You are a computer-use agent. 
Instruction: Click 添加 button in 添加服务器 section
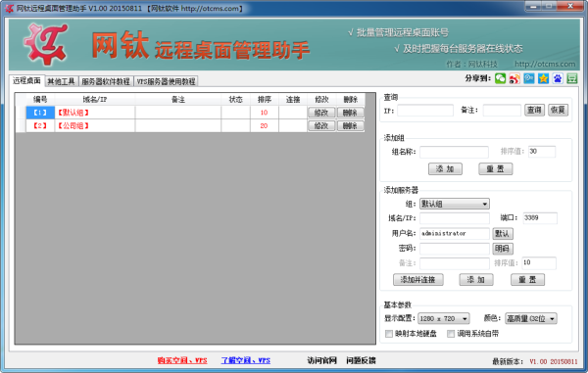click(x=476, y=279)
